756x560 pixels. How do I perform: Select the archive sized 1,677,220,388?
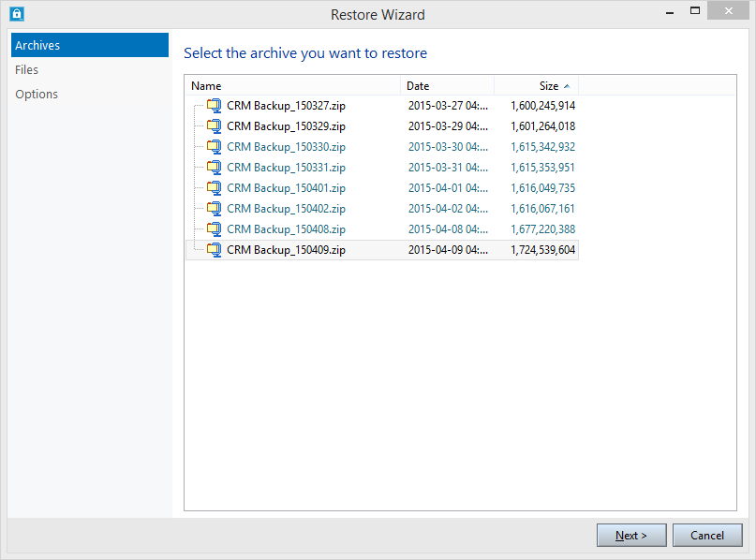coord(382,229)
